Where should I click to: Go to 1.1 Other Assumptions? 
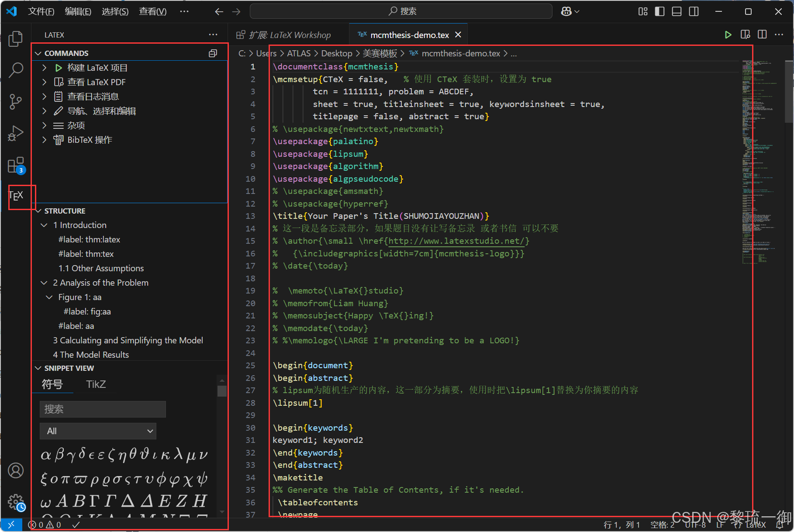click(x=101, y=268)
